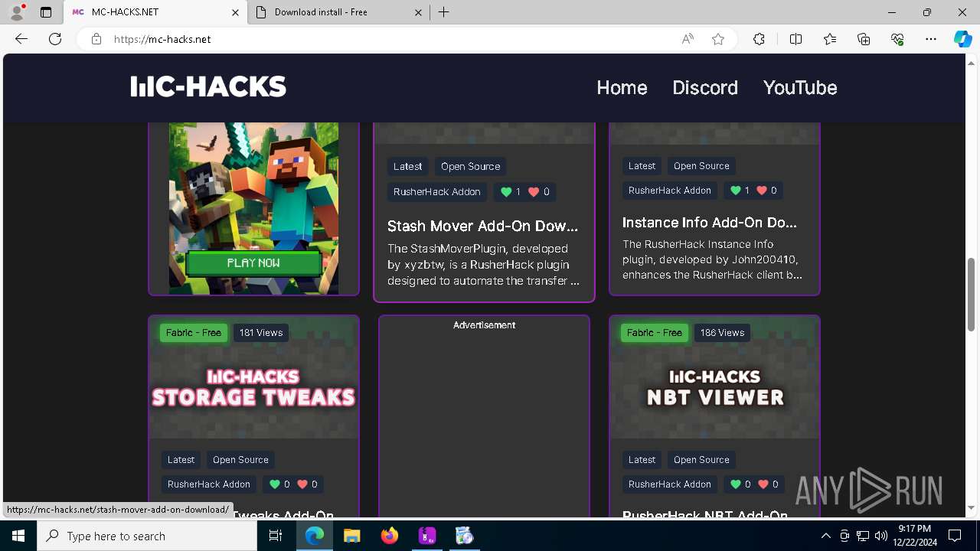Click Open Source tag on Instance Info card
This screenshot has height=551, width=980.
pos(701,166)
